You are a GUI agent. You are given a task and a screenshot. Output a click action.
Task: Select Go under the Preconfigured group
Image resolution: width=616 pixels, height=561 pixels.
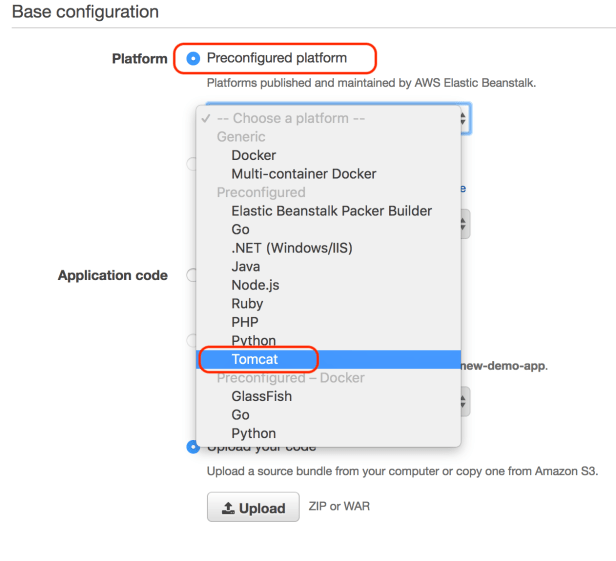241,229
